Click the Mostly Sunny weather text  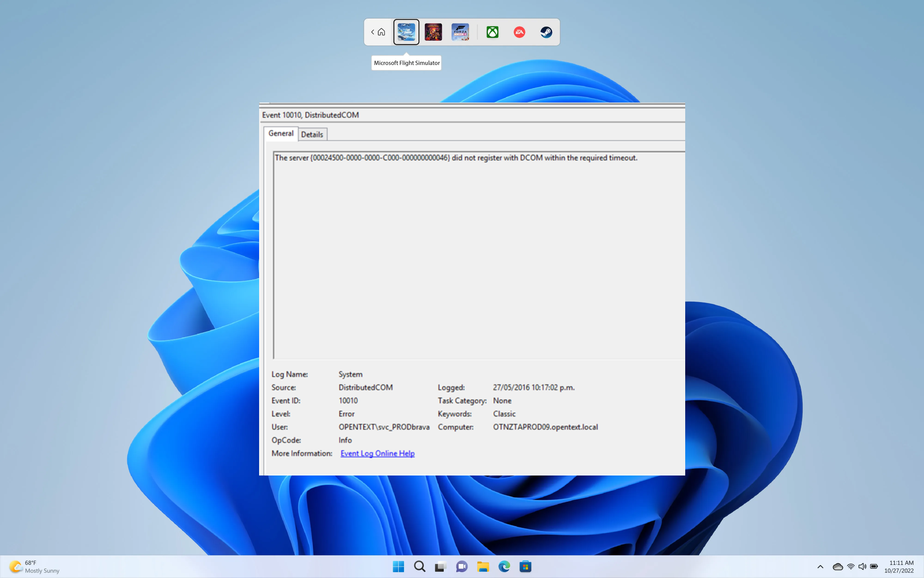pyautogui.click(x=42, y=571)
